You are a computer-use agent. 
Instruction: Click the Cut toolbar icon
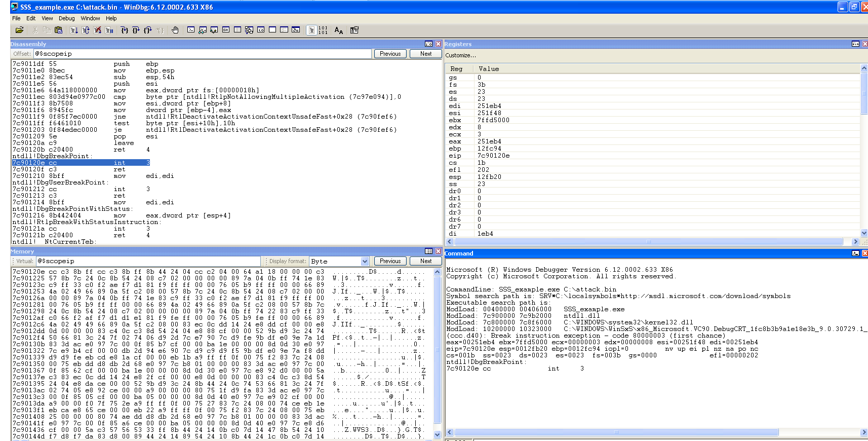coord(35,30)
